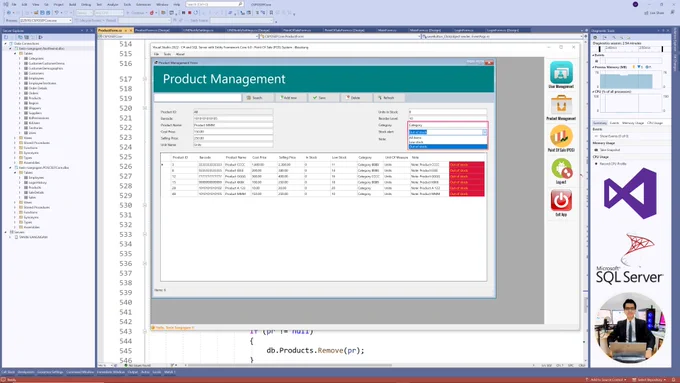The width and height of the screenshot is (680, 383).
Task: Switch to Memory Usage tab in Diagnostic Tools
Action: [x=633, y=123]
